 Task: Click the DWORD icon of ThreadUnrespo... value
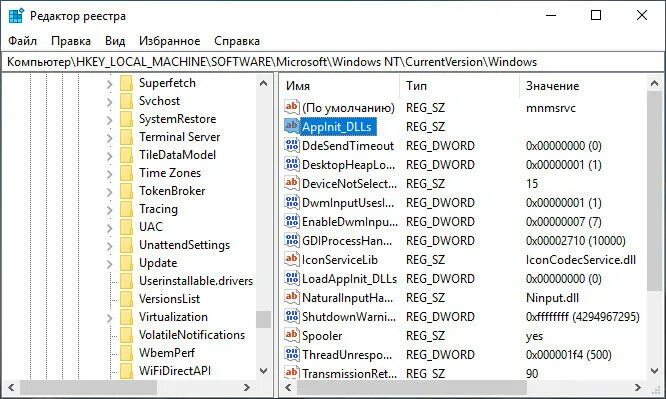[x=292, y=354]
